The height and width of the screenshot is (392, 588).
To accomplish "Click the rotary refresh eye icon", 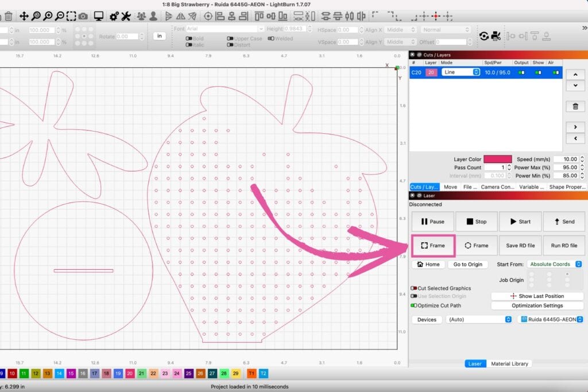I will point(483,36).
